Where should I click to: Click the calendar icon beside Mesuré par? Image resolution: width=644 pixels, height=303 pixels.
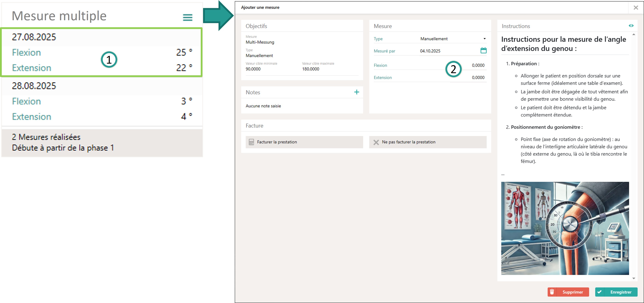[x=483, y=51]
